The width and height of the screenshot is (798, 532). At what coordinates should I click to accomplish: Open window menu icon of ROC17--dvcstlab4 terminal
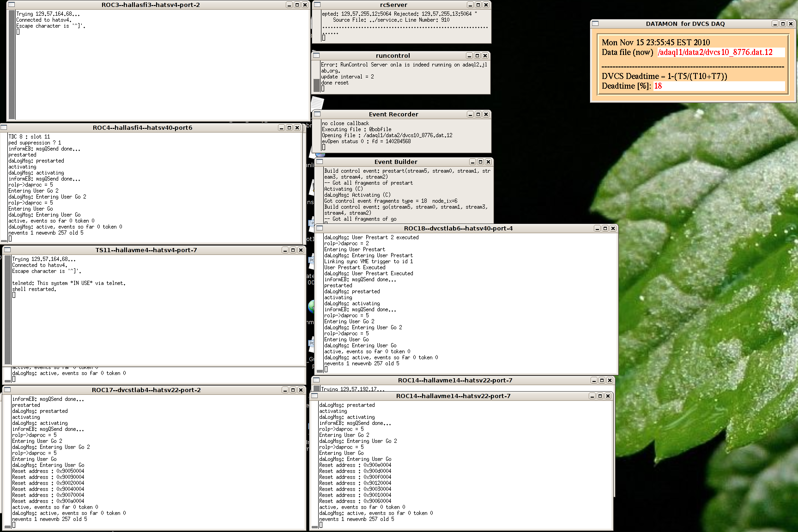point(7,390)
